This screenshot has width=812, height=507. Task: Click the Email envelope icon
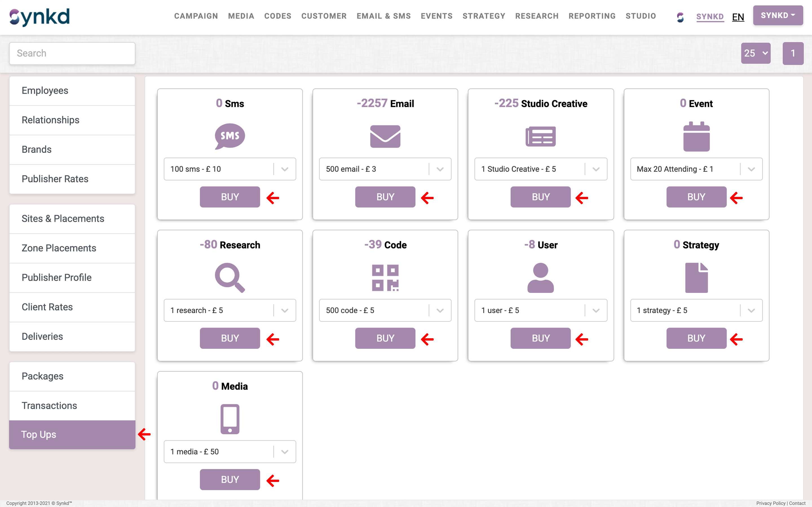[x=385, y=136]
